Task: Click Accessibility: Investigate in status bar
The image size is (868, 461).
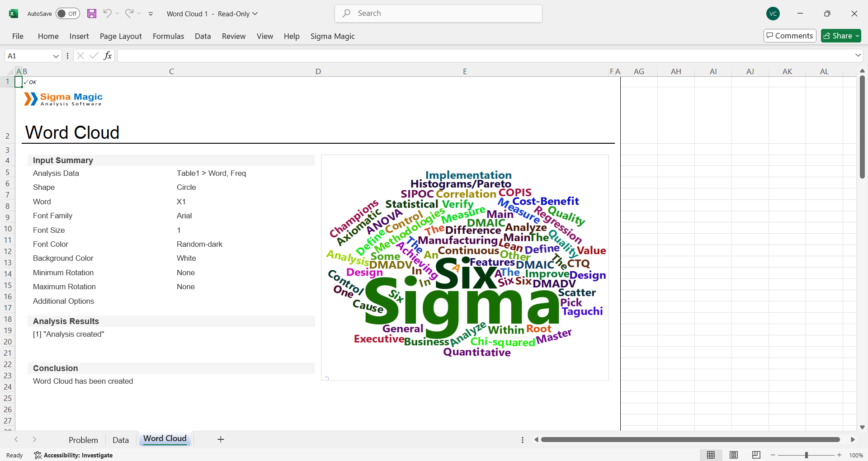Action: (73, 455)
